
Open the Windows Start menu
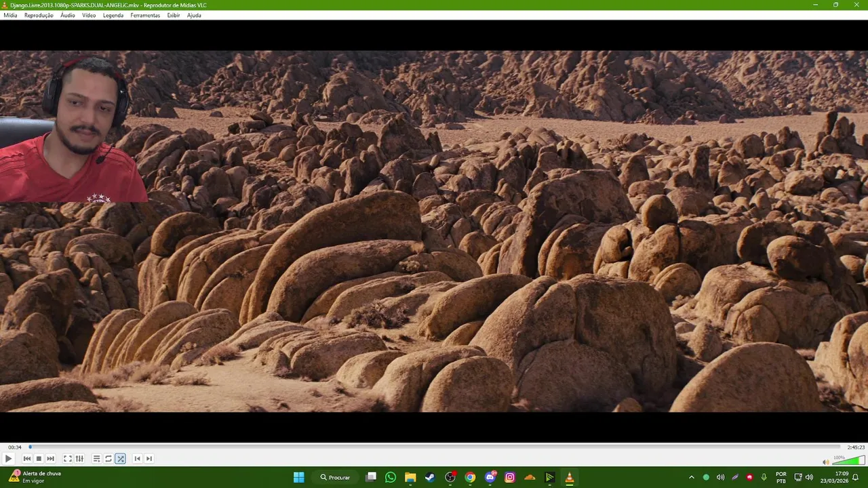click(x=298, y=477)
